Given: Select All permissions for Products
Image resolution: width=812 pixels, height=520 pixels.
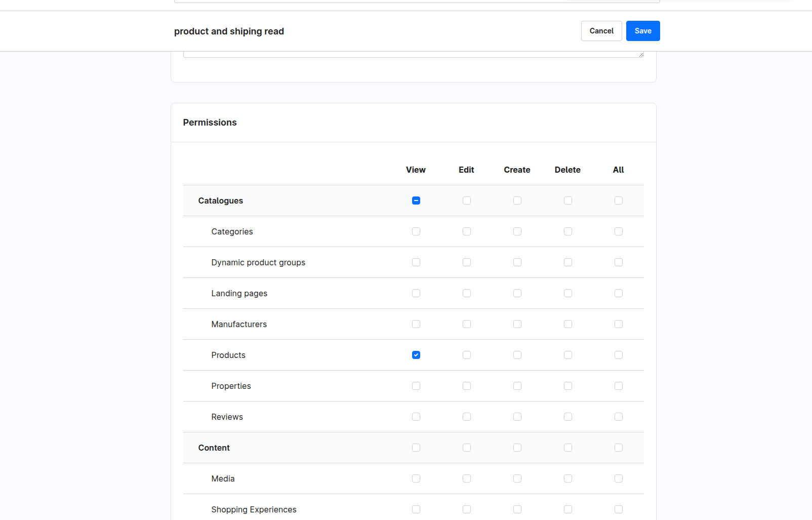Looking at the screenshot, I should point(618,355).
